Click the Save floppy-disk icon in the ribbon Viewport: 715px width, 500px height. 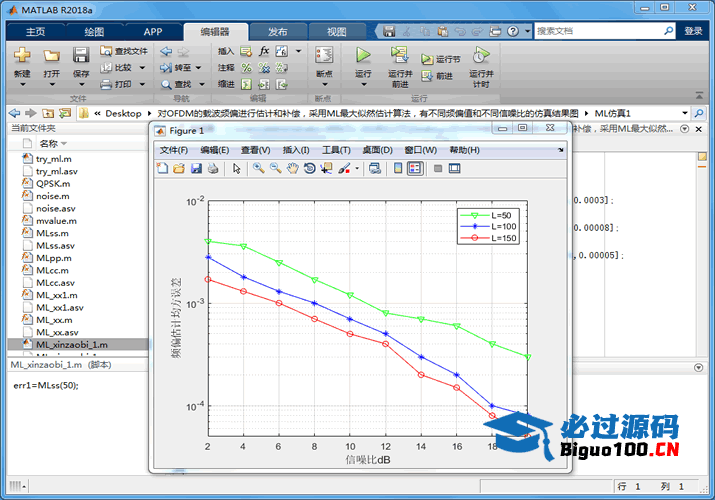(81, 56)
